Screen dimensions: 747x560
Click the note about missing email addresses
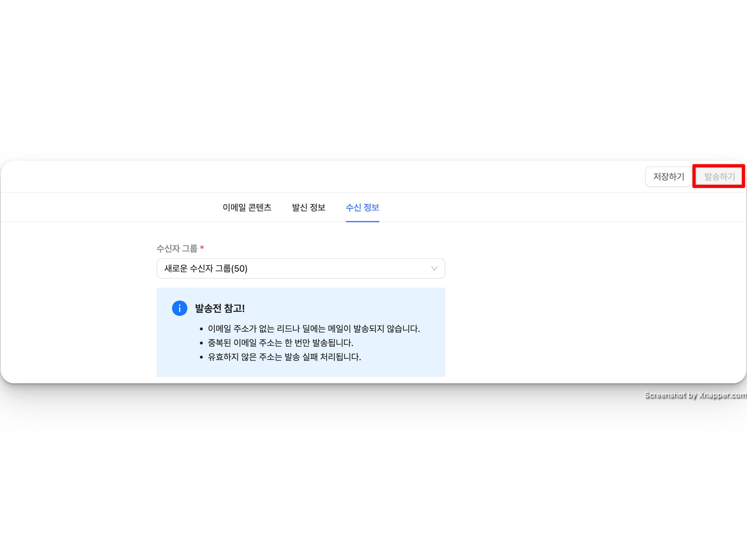[x=313, y=329]
